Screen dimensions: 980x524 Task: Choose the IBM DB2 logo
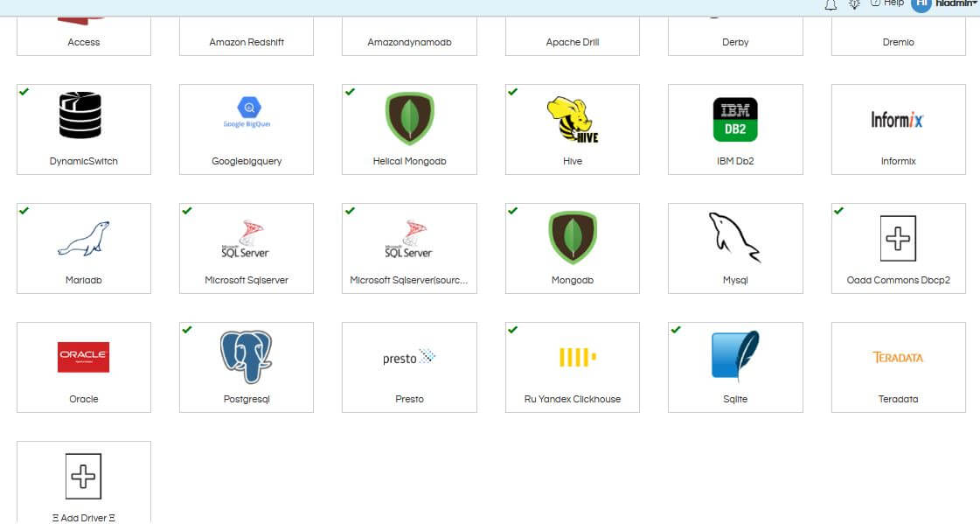735,120
